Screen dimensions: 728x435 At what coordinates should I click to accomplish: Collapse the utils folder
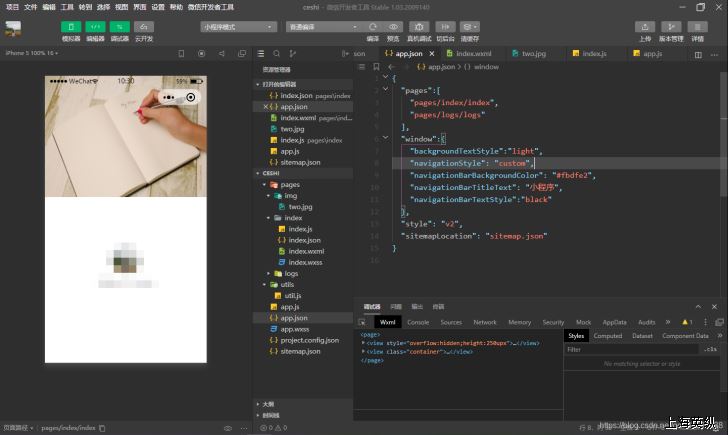coord(303,285)
